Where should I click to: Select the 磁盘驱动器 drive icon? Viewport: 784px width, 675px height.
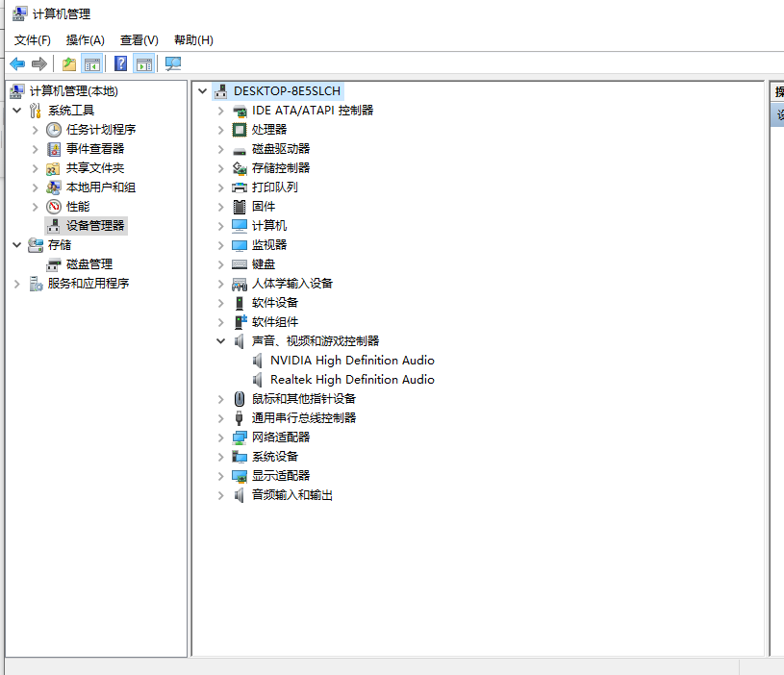pyautogui.click(x=240, y=150)
